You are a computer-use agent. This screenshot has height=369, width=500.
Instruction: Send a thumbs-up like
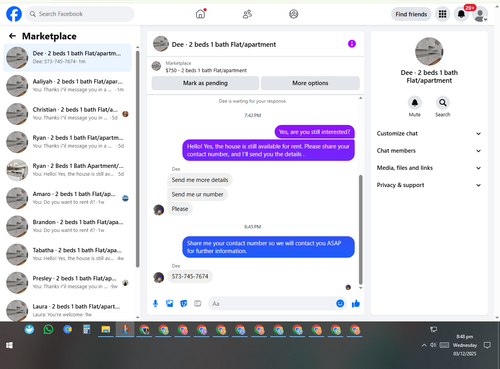coord(356,303)
